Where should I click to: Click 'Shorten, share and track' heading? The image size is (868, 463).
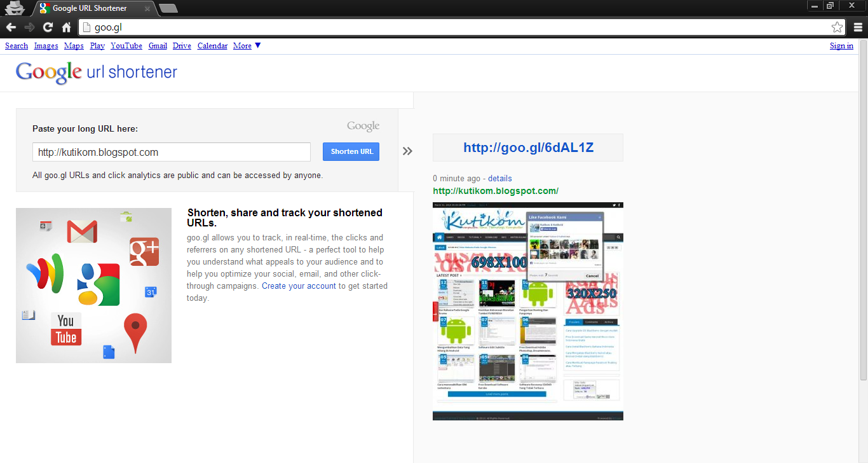pos(285,218)
